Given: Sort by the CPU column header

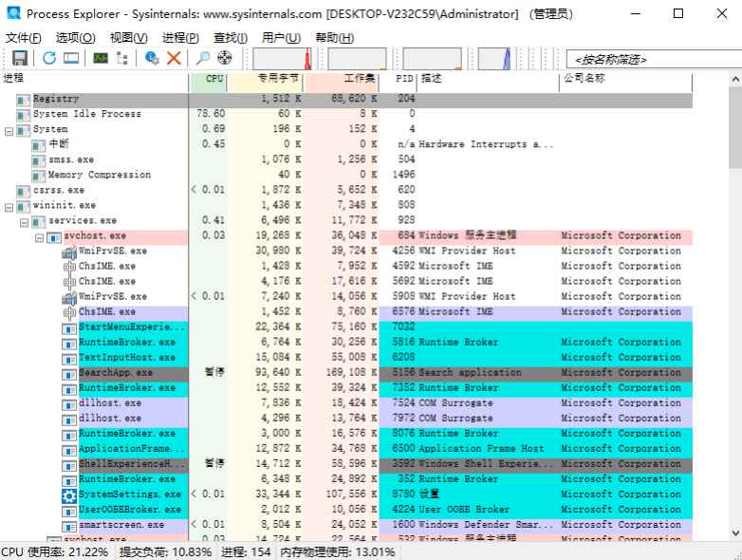Looking at the screenshot, I should [208, 83].
